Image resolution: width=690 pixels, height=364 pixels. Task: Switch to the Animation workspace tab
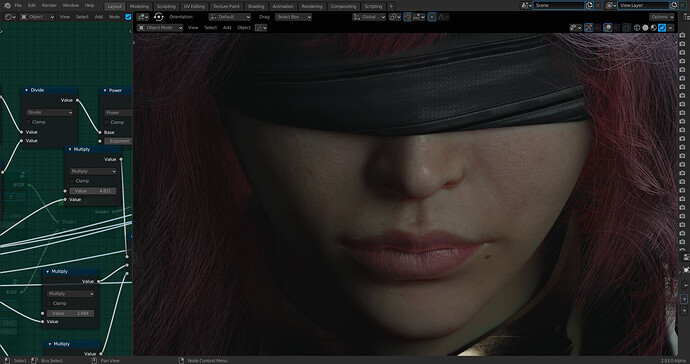[x=283, y=6]
